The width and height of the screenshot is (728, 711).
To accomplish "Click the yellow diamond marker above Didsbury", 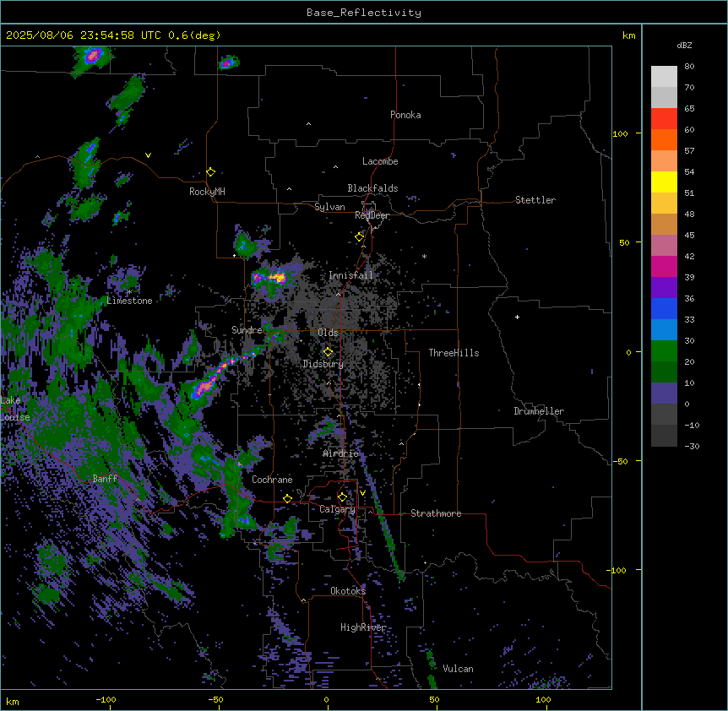I will pyautogui.click(x=329, y=352).
